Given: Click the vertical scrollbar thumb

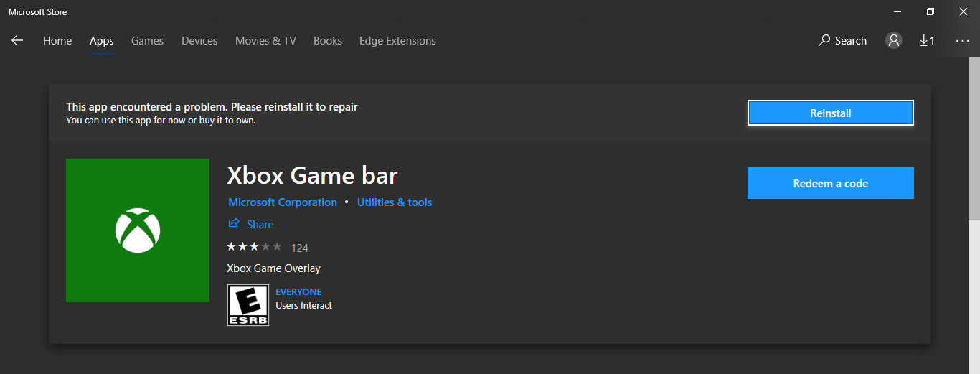Looking at the screenshot, I should pyautogui.click(x=974, y=140).
